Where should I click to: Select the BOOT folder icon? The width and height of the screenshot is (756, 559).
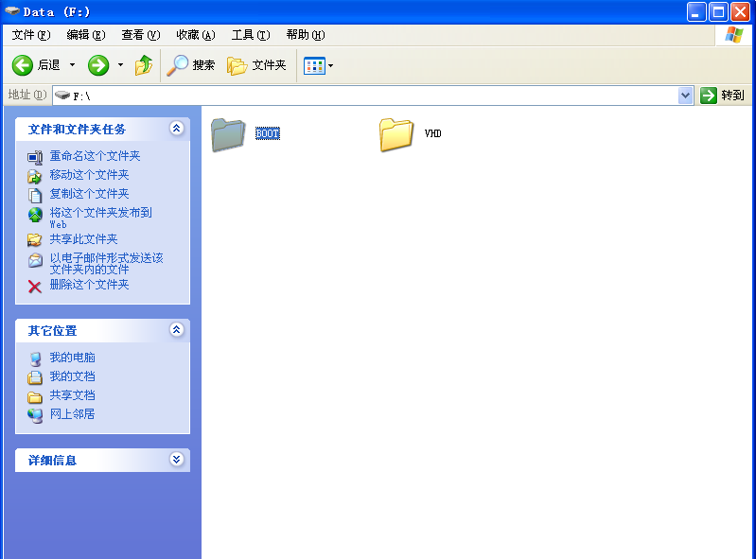[229, 135]
